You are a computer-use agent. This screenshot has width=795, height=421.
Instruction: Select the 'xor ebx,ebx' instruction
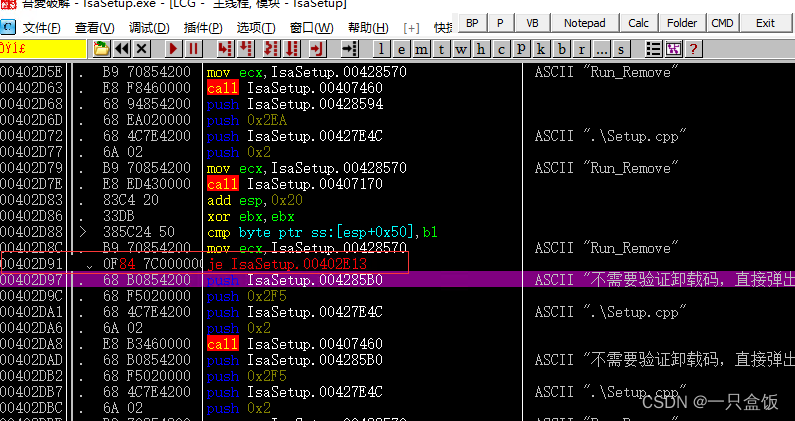tap(250, 217)
